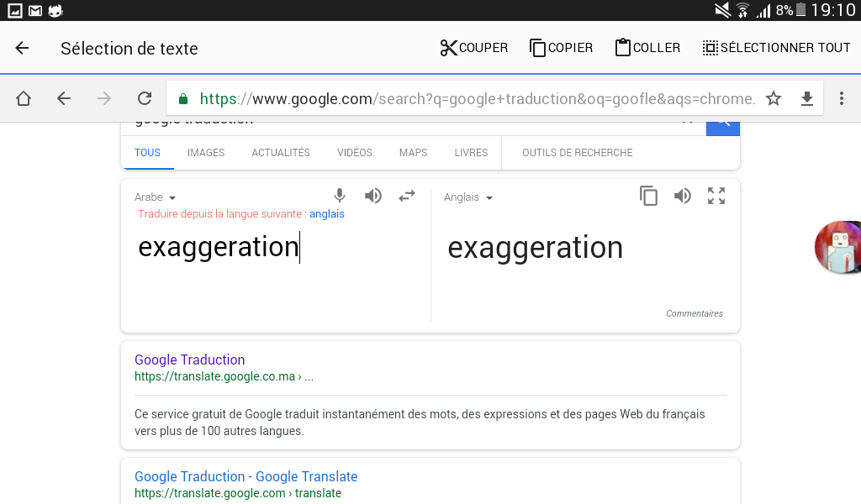
Task: Tap the translated word exaggeration output
Action: pos(536,248)
